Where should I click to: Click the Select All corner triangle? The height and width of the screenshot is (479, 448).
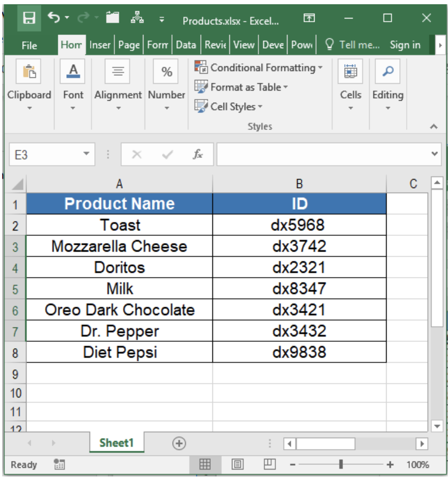[x=17, y=184]
